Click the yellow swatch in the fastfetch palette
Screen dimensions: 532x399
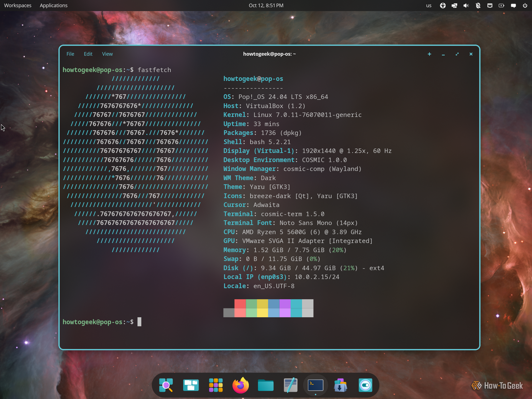click(x=262, y=304)
